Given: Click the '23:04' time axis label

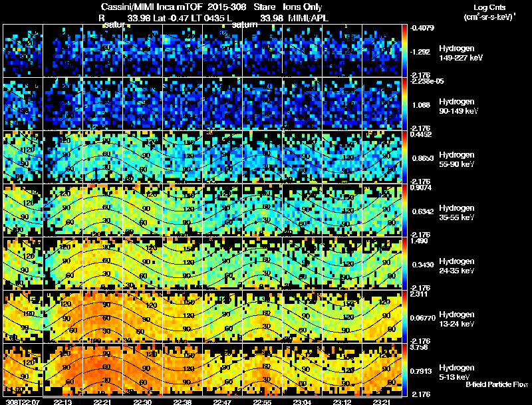Looking at the screenshot, I should [x=303, y=402].
